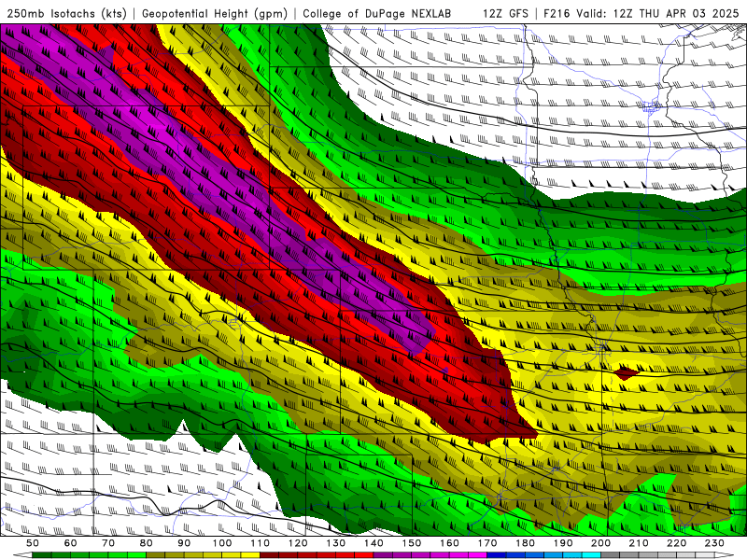
Task: Select the dark gray swatch starting at 200
Action: pos(611,555)
